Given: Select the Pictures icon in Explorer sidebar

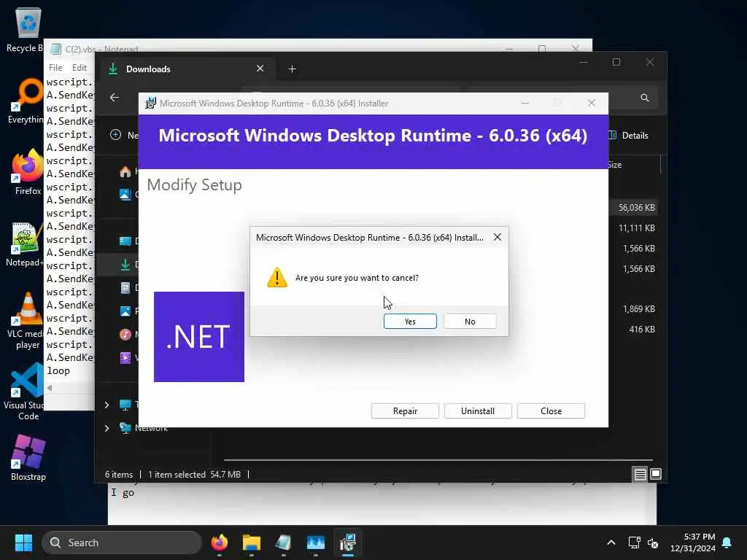Looking at the screenshot, I should click(125, 311).
